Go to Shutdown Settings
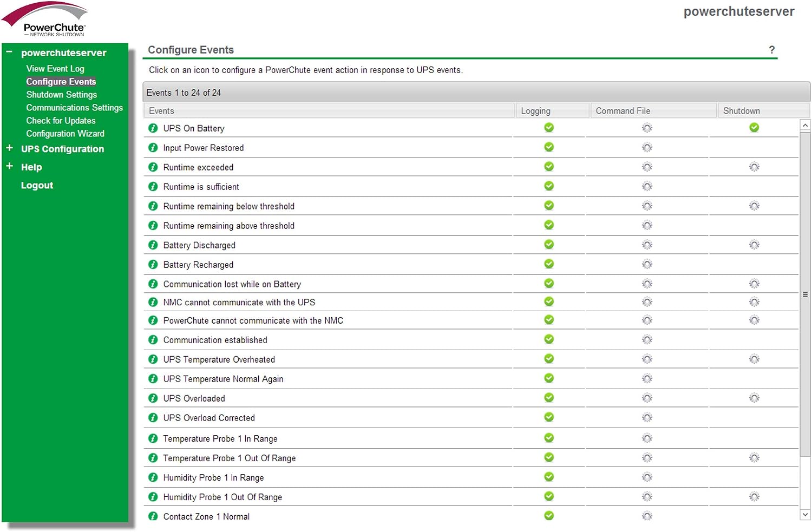The image size is (812, 532). (x=62, y=95)
